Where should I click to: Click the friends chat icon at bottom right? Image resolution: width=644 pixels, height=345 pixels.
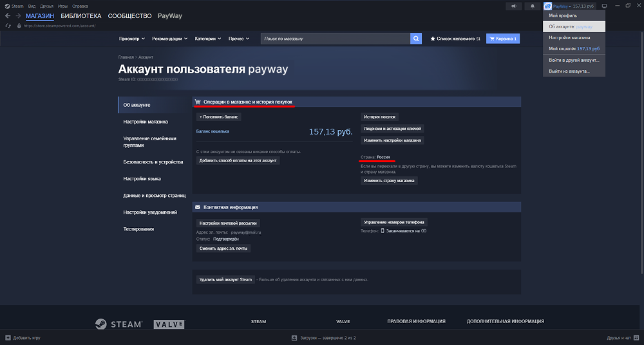(x=637, y=338)
